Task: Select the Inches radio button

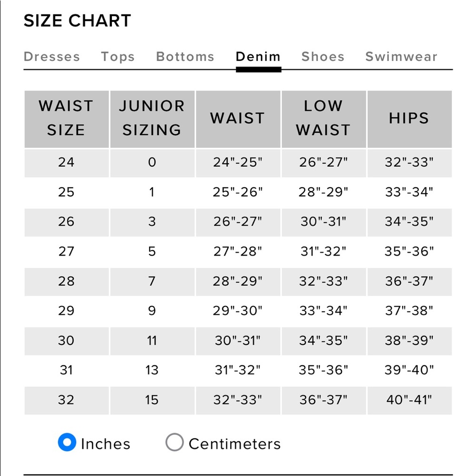Action: [67, 443]
